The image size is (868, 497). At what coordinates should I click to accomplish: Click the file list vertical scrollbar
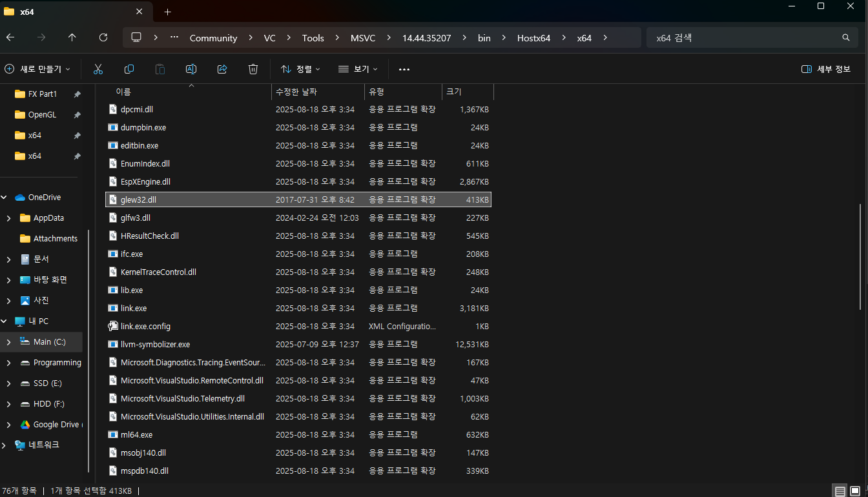tap(860, 256)
